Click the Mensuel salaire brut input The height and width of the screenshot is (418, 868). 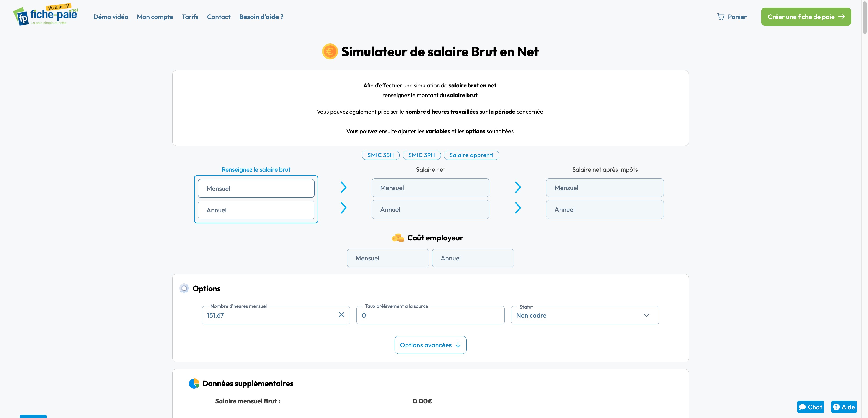click(x=256, y=189)
